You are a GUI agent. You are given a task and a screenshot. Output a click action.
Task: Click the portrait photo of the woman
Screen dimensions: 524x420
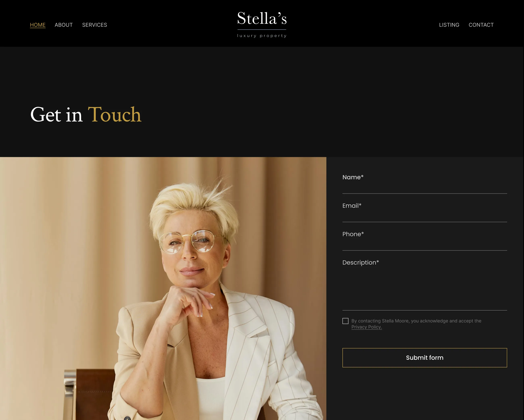tap(163, 289)
